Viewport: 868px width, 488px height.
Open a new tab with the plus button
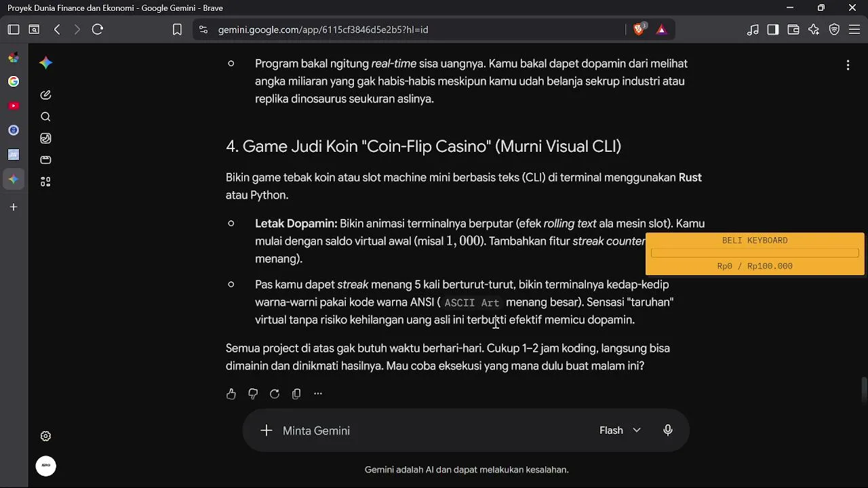(x=14, y=207)
